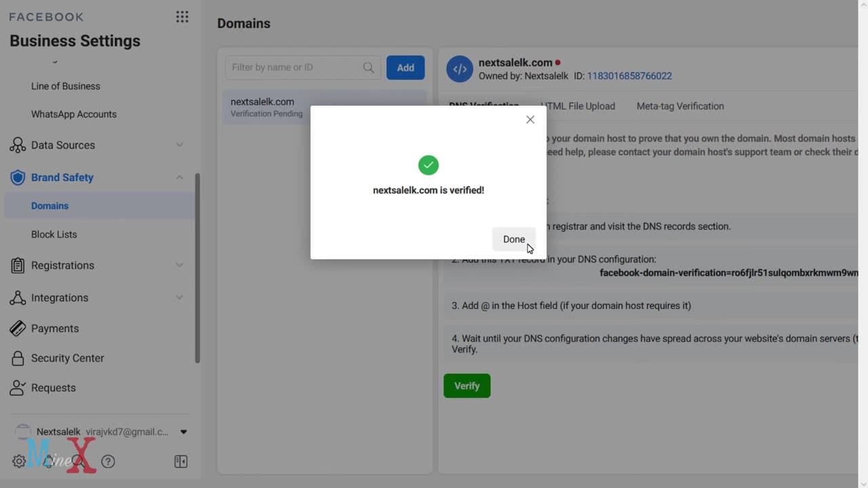Screen dimensions: 868x488
Task: Open WhatsApp Accounts menu item
Action: point(74,115)
